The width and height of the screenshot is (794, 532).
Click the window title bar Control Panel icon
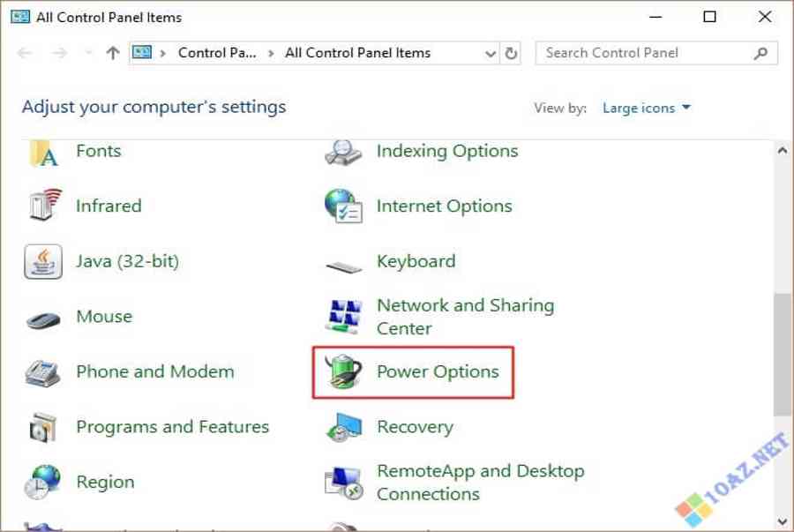point(20,18)
